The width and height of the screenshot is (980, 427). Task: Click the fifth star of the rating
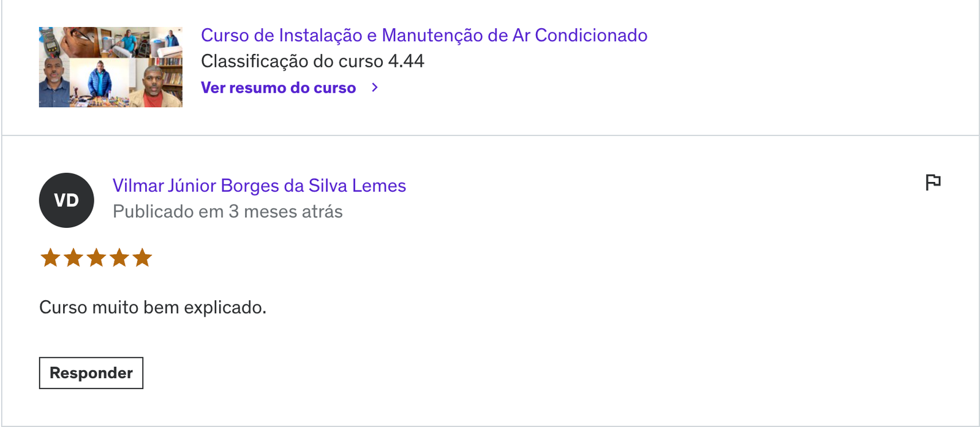(x=142, y=258)
